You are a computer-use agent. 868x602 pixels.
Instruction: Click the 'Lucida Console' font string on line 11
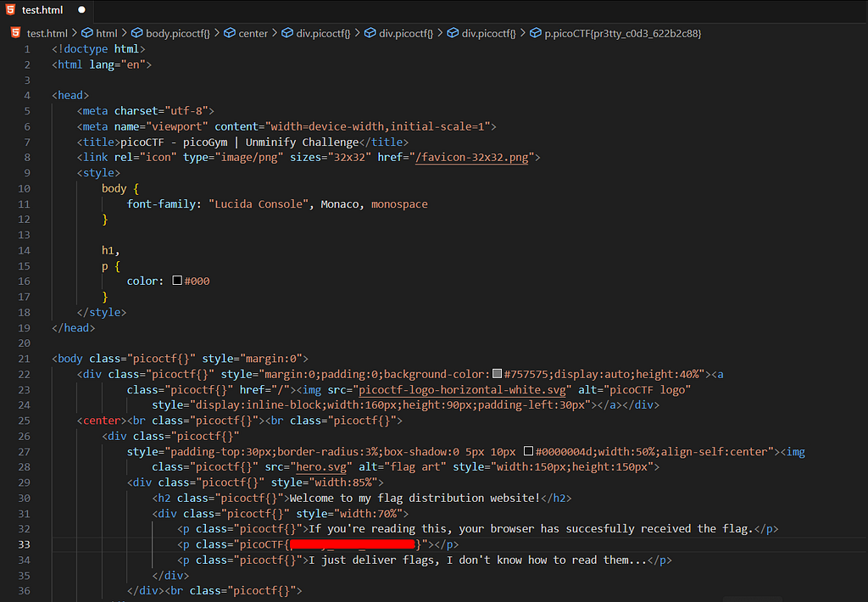(x=259, y=203)
